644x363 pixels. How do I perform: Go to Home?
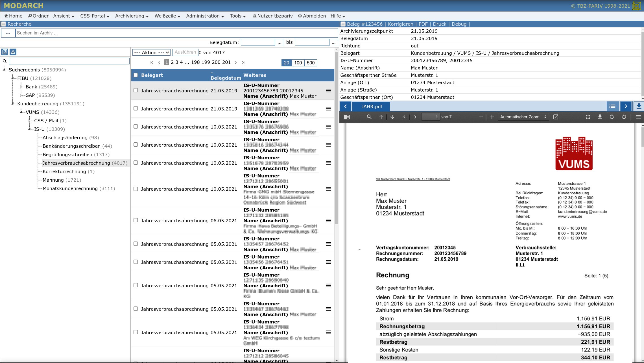(x=13, y=16)
